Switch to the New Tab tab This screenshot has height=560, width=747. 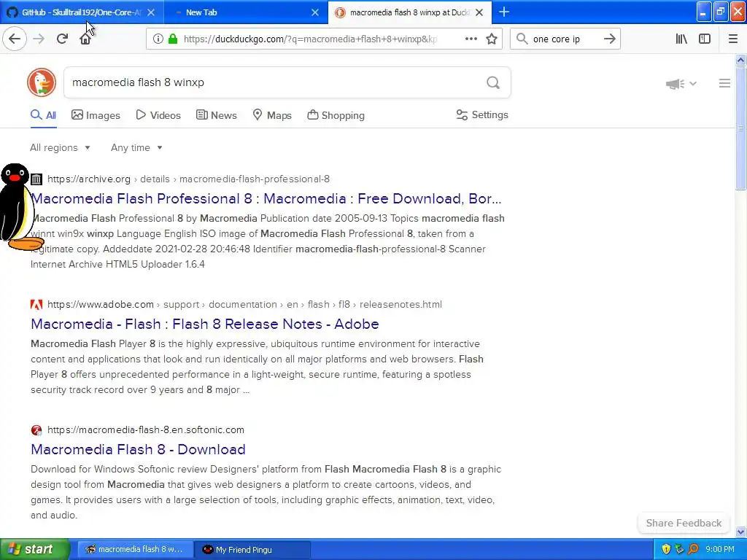point(245,12)
